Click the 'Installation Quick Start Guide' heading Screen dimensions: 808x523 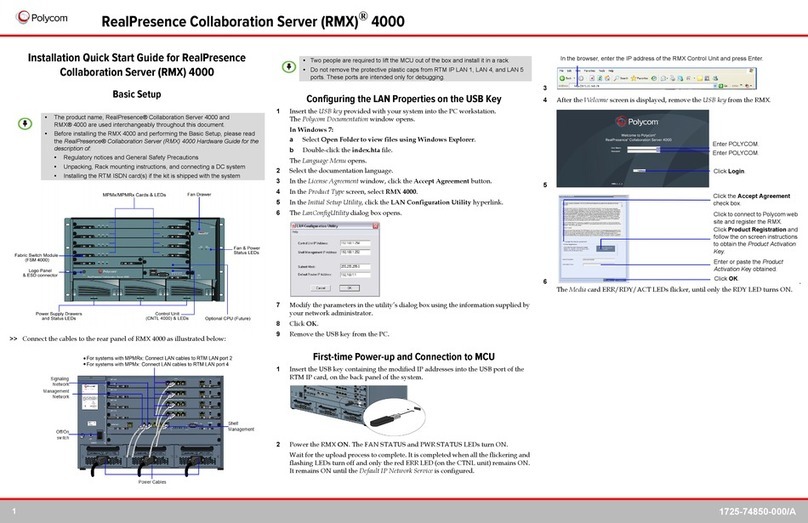tap(137, 65)
